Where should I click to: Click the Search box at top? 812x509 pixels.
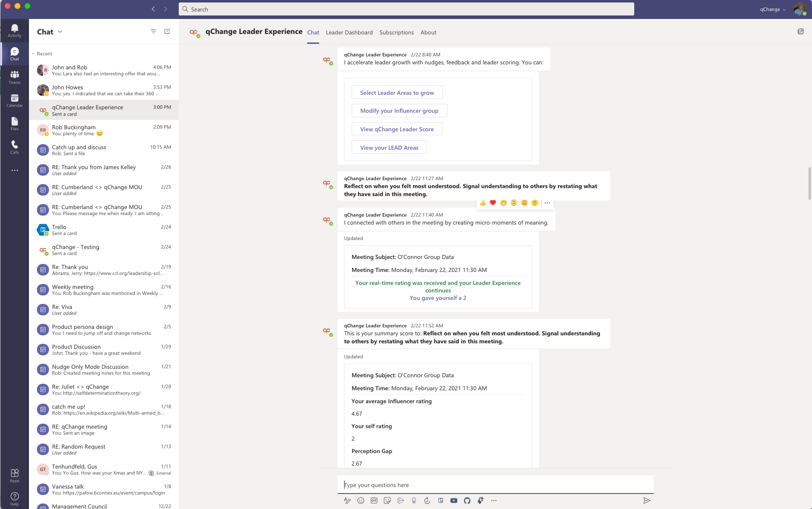pyautogui.click(x=406, y=9)
